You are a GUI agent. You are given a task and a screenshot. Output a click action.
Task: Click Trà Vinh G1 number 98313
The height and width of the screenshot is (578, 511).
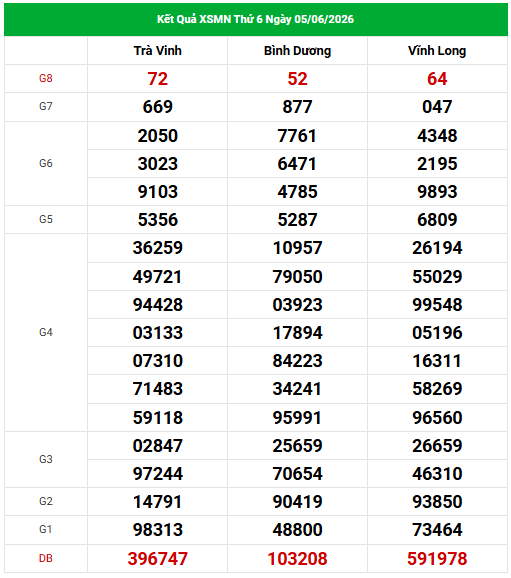157,530
